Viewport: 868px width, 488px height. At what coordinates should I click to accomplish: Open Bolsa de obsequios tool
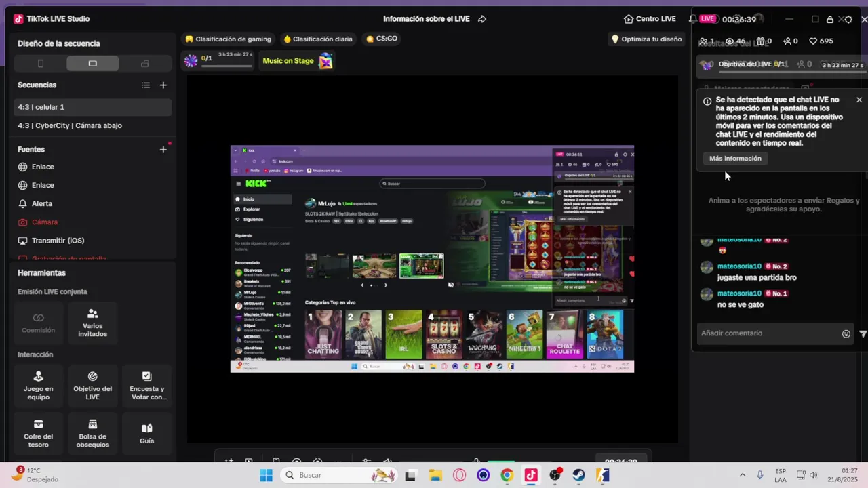[93, 433]
